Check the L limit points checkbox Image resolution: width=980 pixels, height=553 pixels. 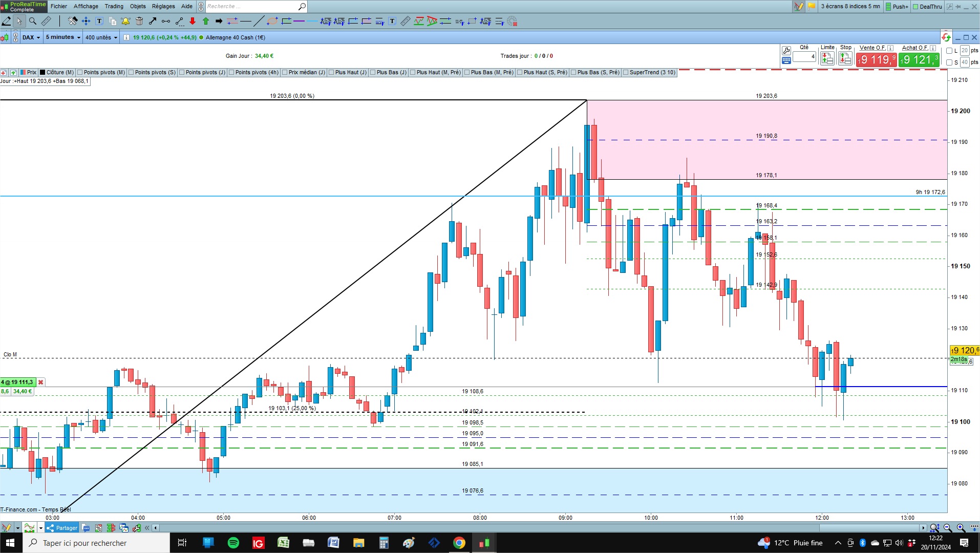(949, 51)
